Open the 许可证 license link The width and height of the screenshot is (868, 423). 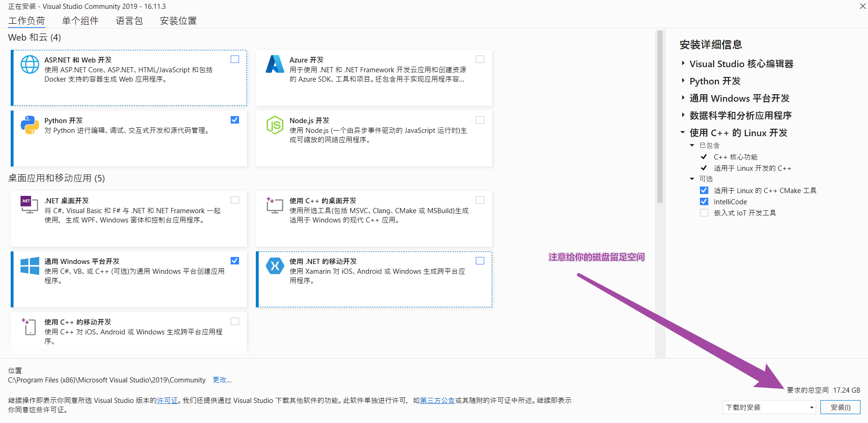167,401
